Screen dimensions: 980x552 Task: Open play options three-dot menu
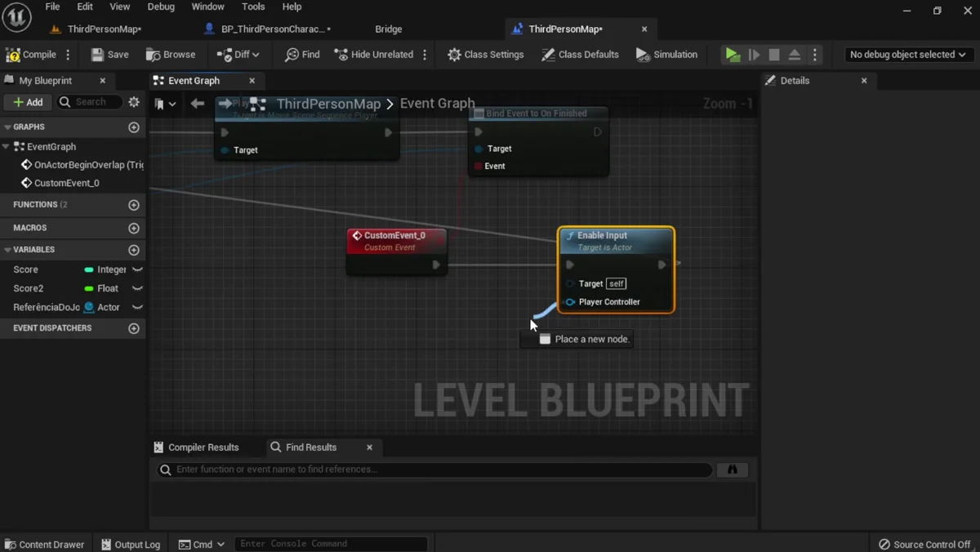(x=815, y=55)
